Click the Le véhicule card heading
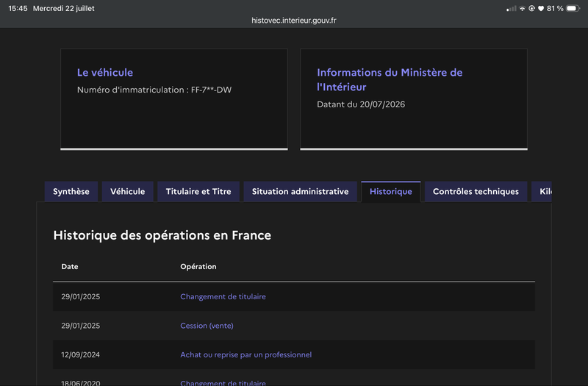This screenshot has height=386, width=588. tap(105, 72)
